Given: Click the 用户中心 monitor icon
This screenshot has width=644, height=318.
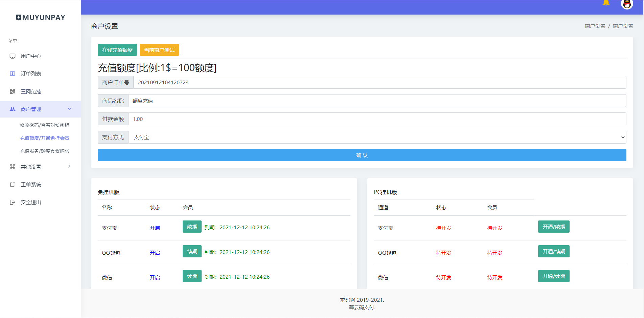Looking at the screenshot, I should (13, 56).
